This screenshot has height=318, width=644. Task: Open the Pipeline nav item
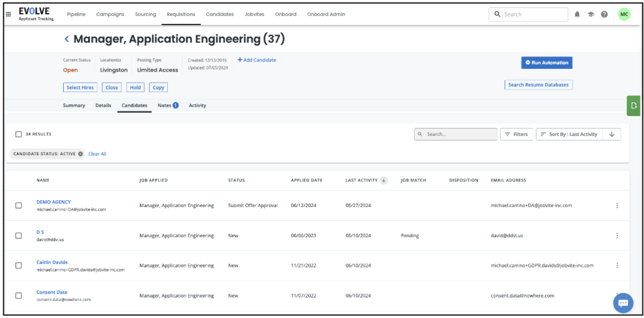click(x=76, y=14)
